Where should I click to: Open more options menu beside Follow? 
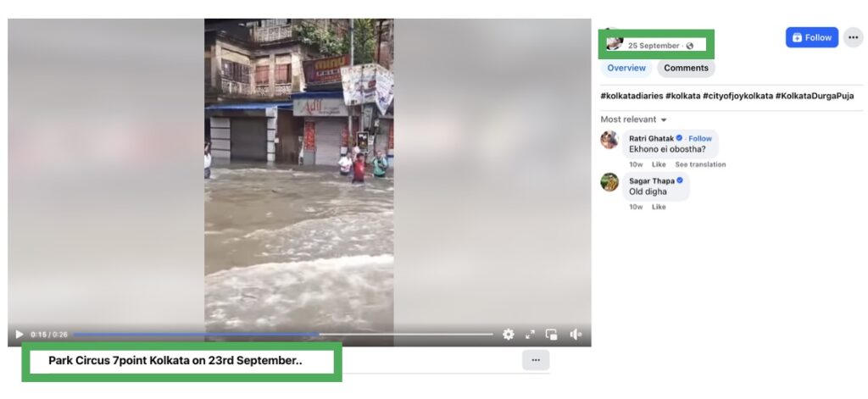(853, 37)
